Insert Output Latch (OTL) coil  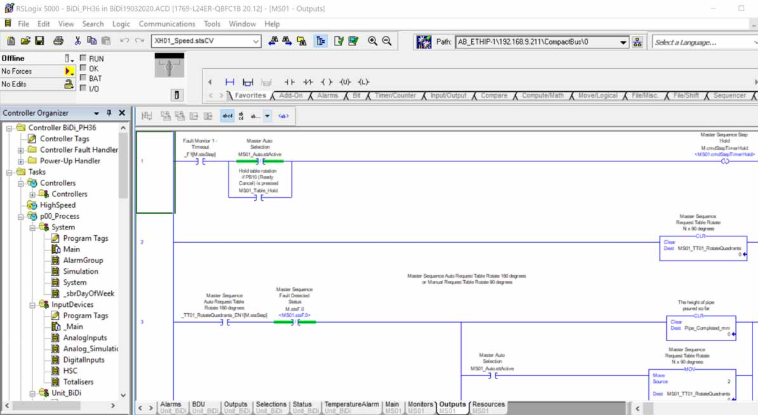[x=364, y=82]
